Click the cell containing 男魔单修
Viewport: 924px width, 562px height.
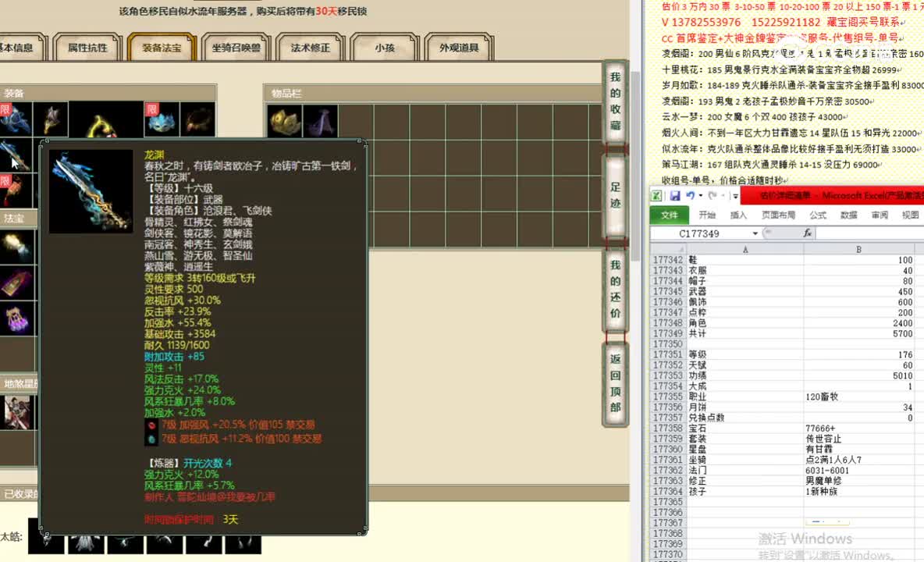[x=858, y=481]
